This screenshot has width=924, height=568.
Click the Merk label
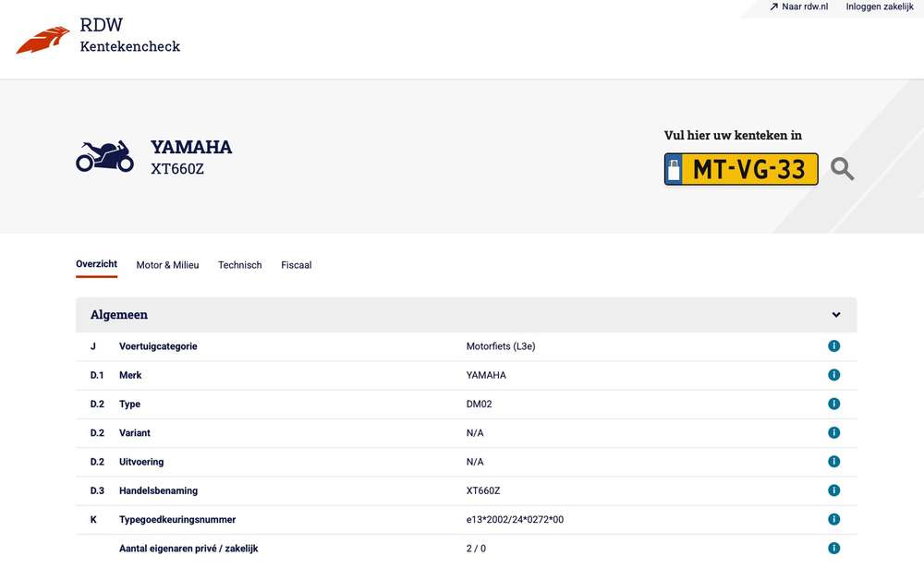tap(130, 375)
